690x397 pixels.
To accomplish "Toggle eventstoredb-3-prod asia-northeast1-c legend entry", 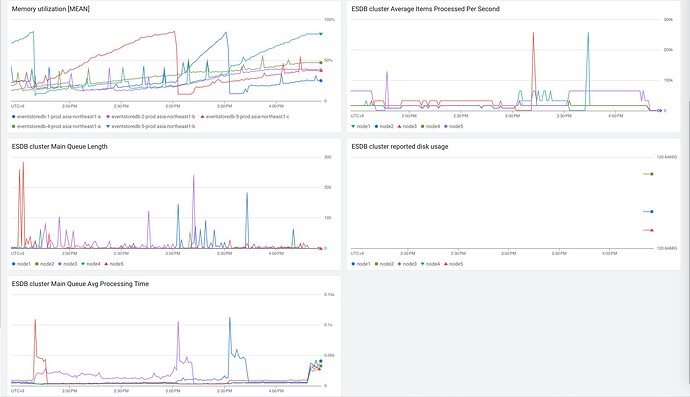I will pos(245,117).
